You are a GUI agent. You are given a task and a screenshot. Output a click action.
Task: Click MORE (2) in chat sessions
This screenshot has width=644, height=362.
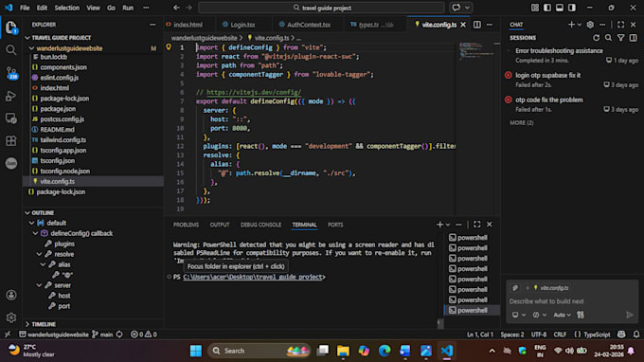(x=521, y=123)
